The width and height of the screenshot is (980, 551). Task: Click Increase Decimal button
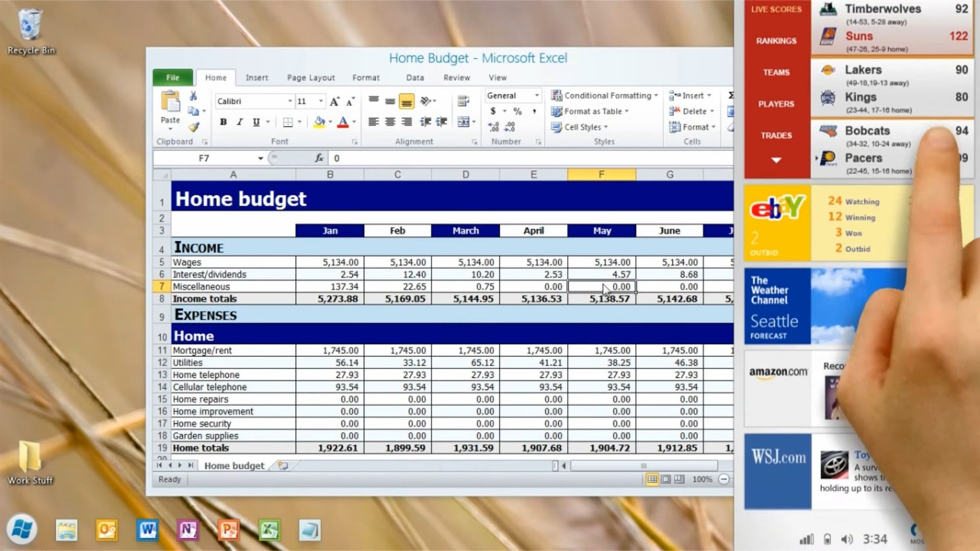[494, 127]
